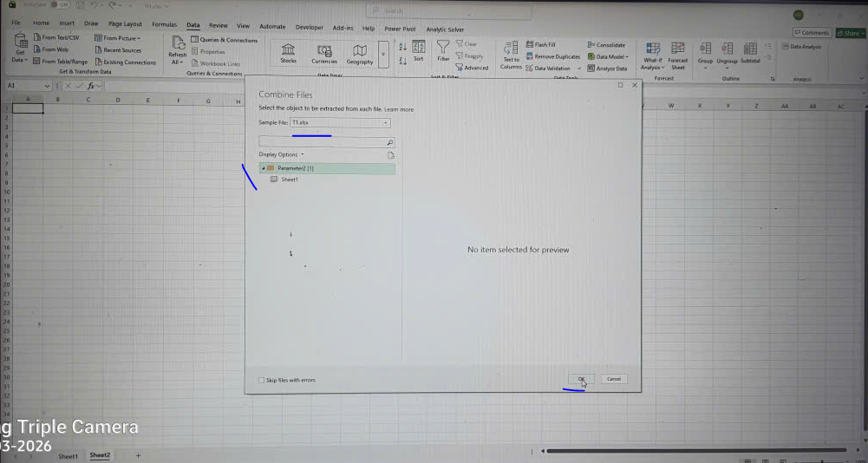Click the Stocks data type icon
The image size is (868, 463).
288,52
